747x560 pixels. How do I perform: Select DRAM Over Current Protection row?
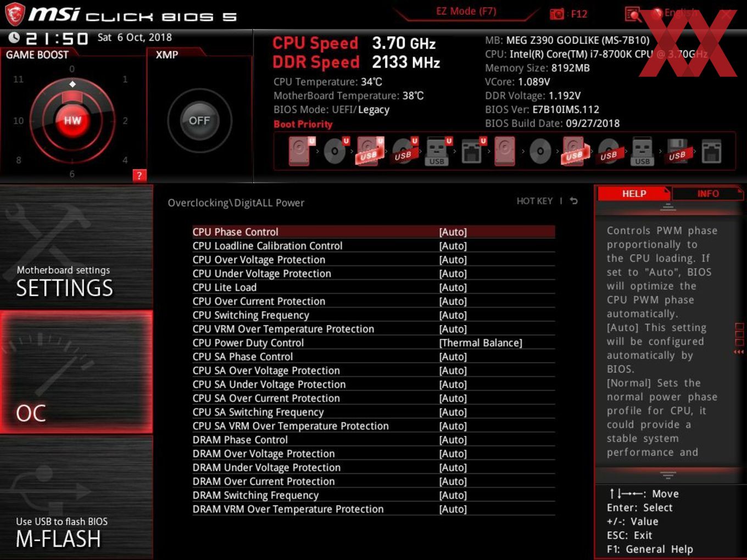[x=374, y=481]
